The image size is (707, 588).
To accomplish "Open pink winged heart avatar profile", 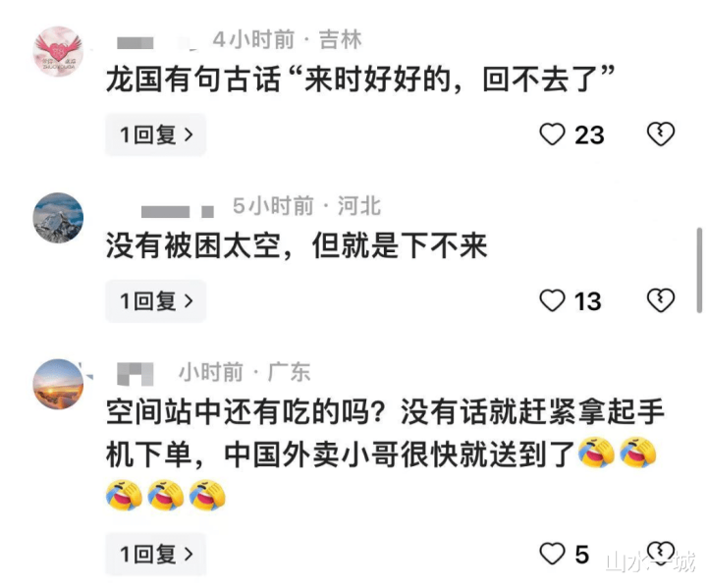I will (58, 51).
